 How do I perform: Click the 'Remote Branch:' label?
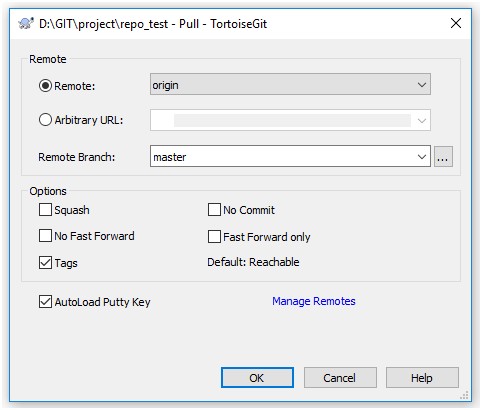(77, 157)
